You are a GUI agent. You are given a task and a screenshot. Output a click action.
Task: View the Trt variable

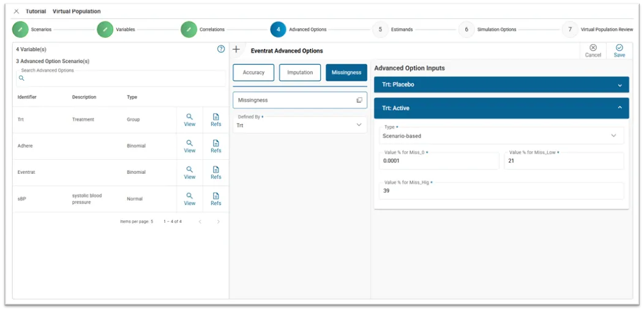click(190, 119)
